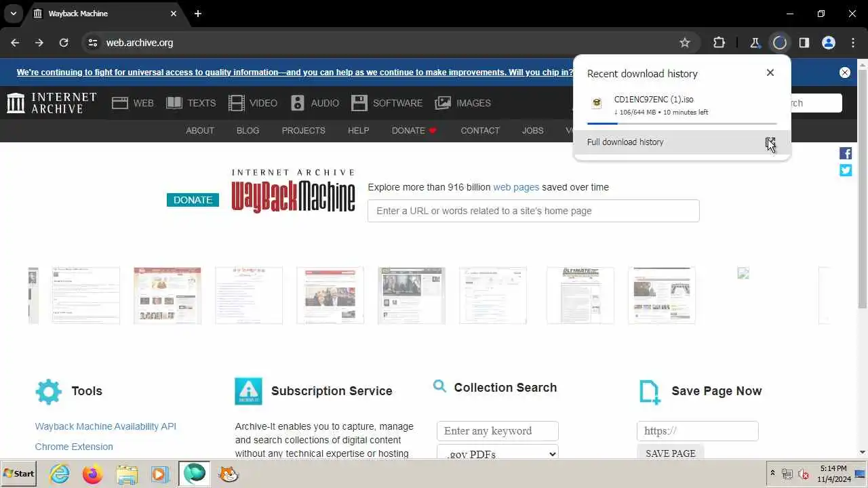Open the AUDIO section
Screen dimensions: 868x488
point(315,103)
